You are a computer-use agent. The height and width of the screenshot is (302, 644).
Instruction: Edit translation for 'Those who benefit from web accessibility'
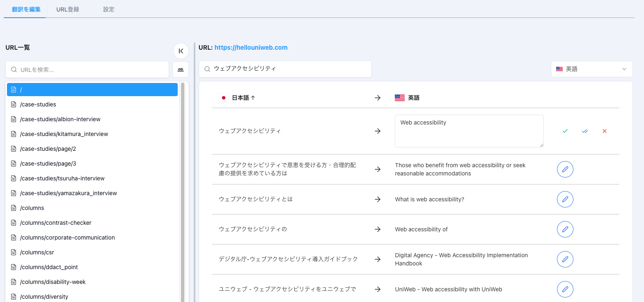(x=565, y=169)
